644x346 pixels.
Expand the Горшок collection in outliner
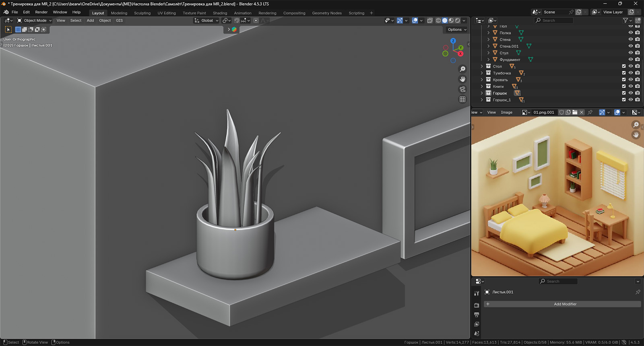(x=482, y=93)
